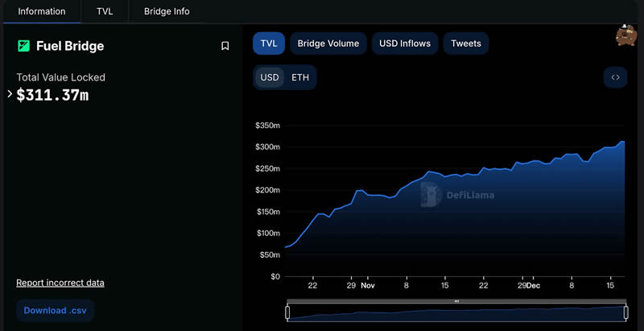Toggle the USD Inflows chart metric
Screen dimensions: 644x331
[x=405, y=43]
